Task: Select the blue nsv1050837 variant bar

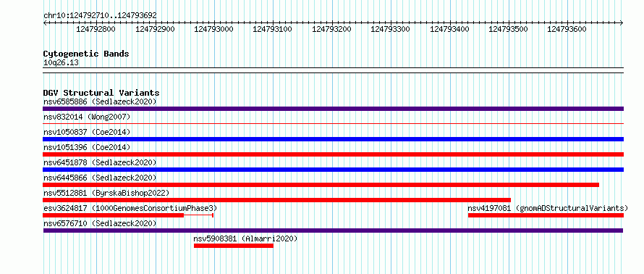Action: (x=334, y=139)
